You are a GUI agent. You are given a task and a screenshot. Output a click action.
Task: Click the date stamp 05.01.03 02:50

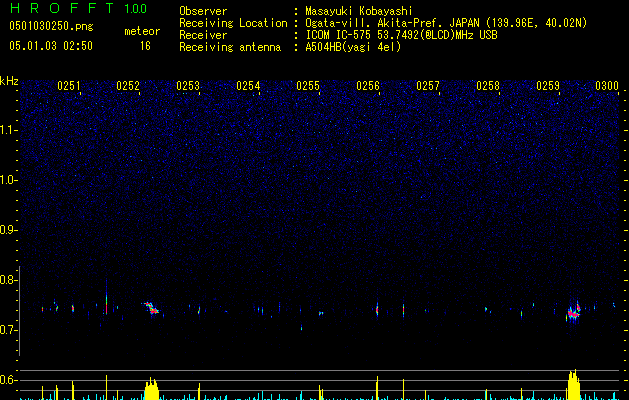51,46
